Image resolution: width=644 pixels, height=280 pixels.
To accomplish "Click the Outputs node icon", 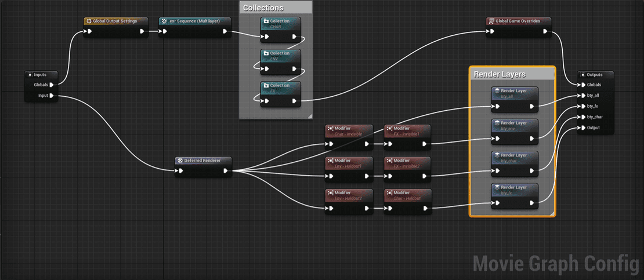I will pos(583,75).
